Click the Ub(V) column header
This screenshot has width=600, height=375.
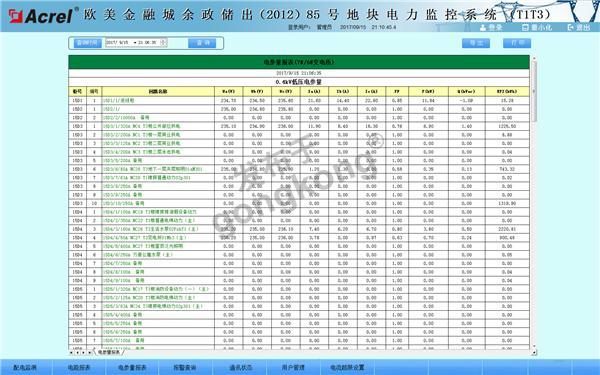pyautogui.click(x=257, y=91)
